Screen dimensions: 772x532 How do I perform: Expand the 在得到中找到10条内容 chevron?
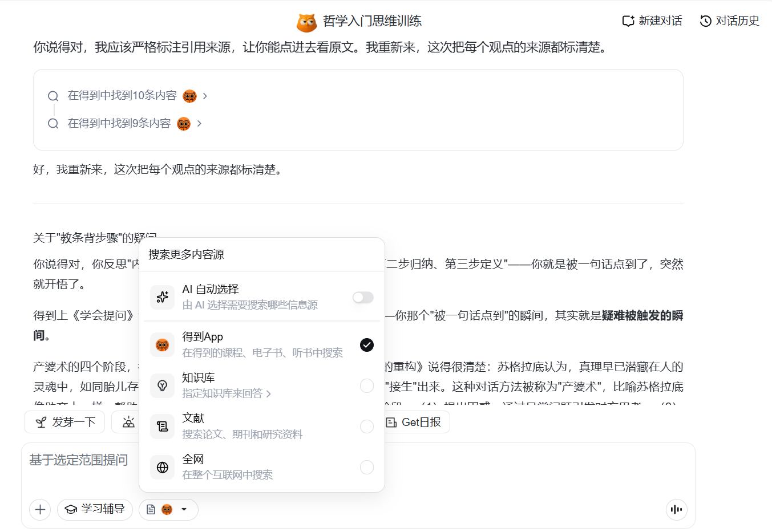click(205, 96)
